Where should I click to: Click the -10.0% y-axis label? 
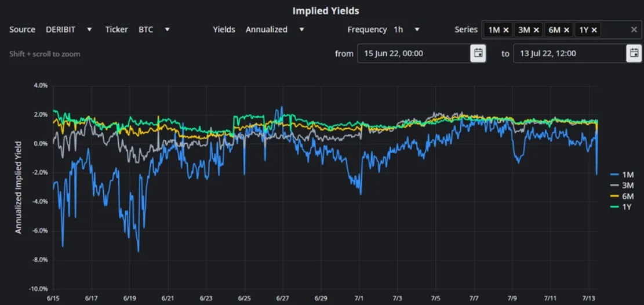tap(39, 289)
